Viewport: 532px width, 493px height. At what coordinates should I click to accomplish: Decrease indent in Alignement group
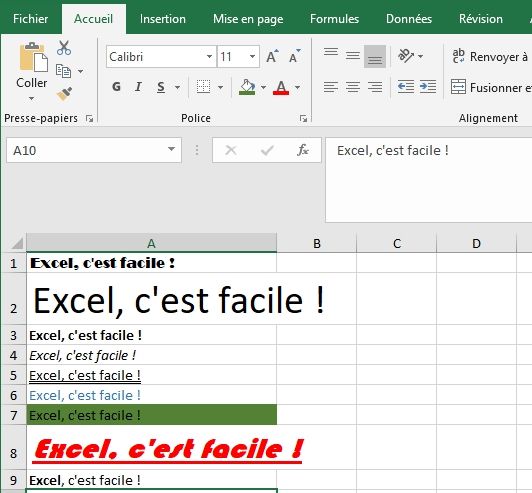(406, 87)
